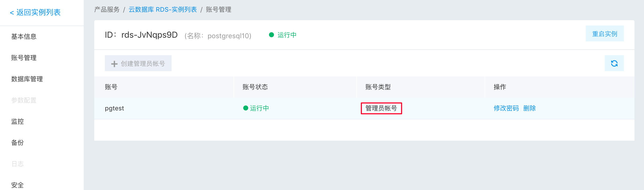Click the back arrow beside 返回实例列表
This screenshot has width=644, height=190.
(12, 12)
